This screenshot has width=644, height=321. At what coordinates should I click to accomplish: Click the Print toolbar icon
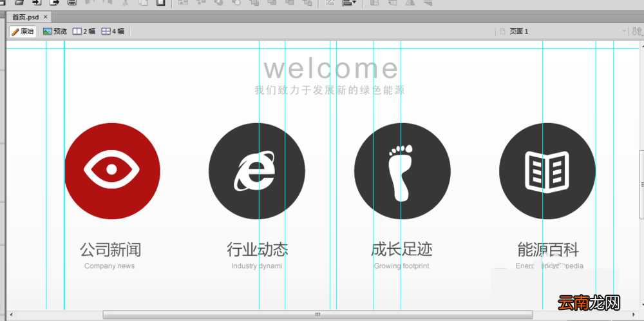(x=72, y=2)
